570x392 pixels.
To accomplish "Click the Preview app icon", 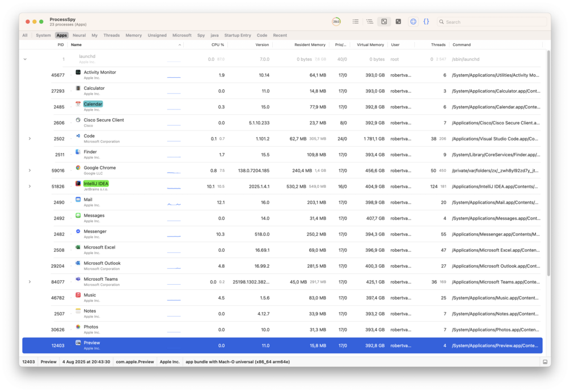I will [78, 343].
